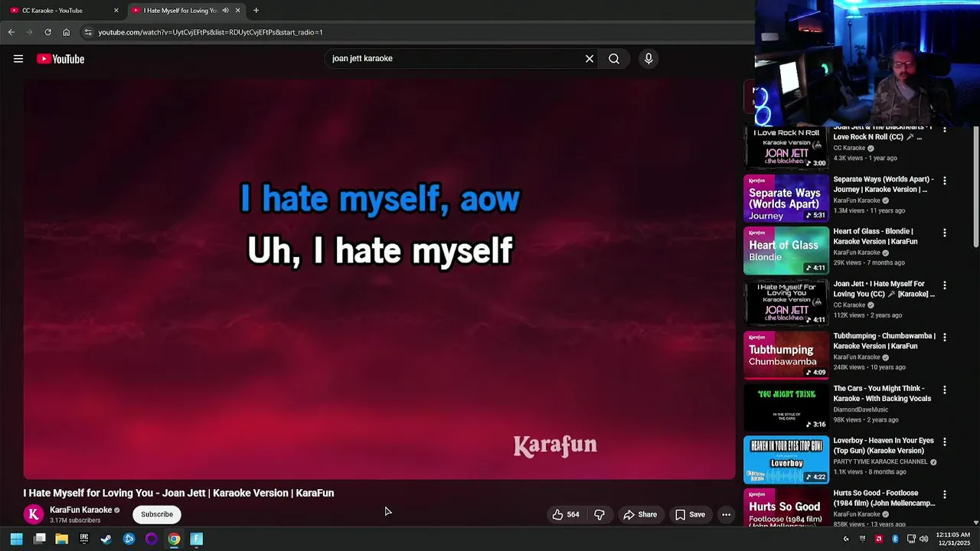Open options menu for Separate Ways video
Image resolution: width=980 pixels, height=551 pixels.
coord(945,181)
